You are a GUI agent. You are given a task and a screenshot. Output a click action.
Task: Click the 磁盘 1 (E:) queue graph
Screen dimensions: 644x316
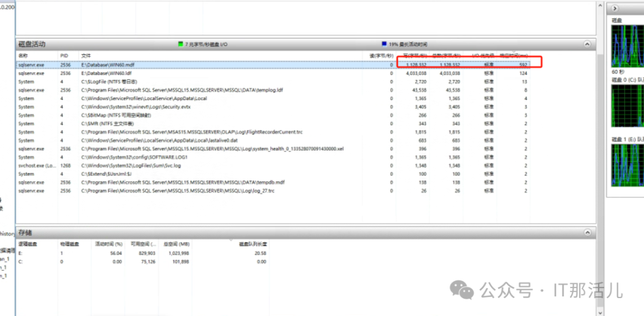click(627, 165)
